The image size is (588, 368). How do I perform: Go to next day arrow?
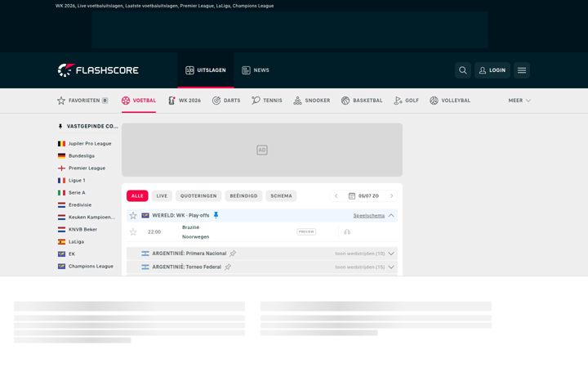(x=391, y=196)
